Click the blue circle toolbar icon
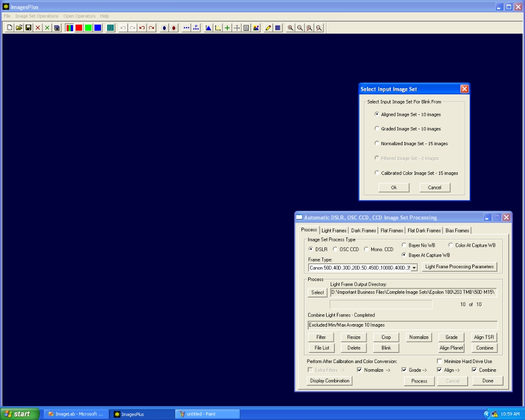This screenshot has width=525, height=420. click(164, 28)
